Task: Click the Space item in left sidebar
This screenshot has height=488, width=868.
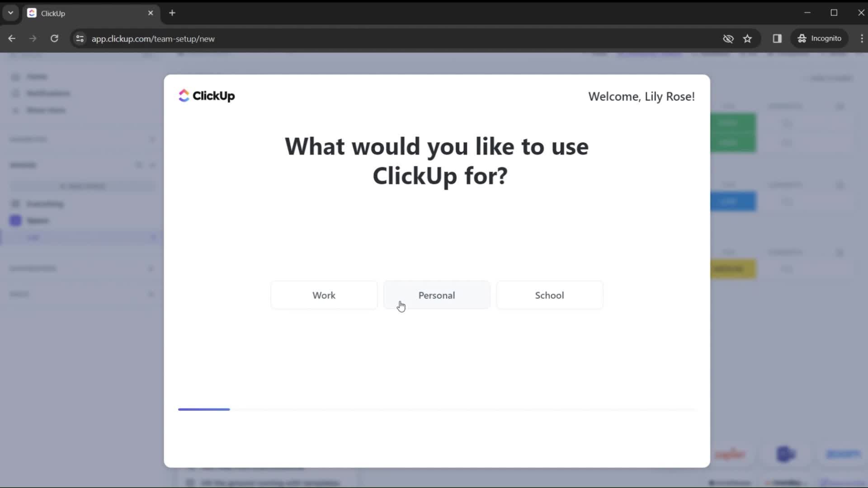Action: [x=38, y=221]
